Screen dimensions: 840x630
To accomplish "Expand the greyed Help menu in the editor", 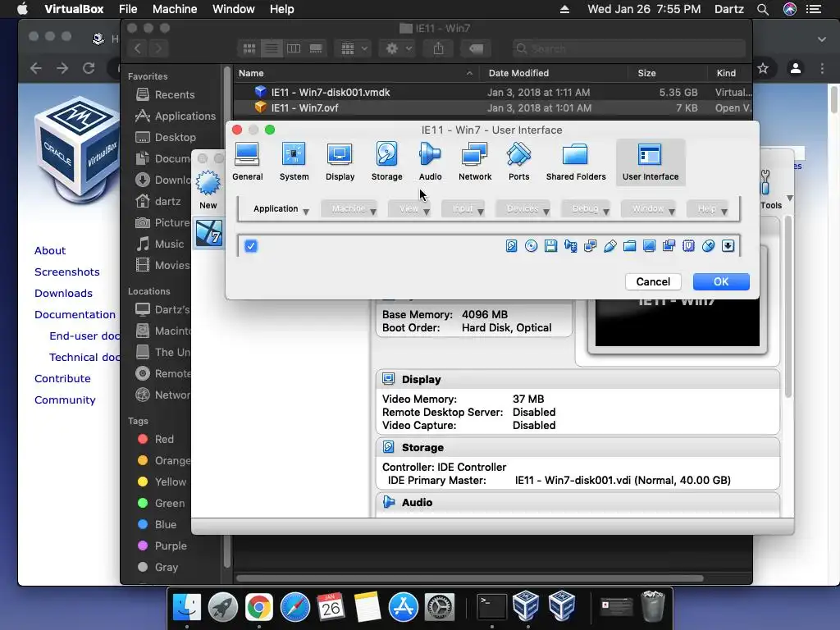I will [x=708, y=209].
